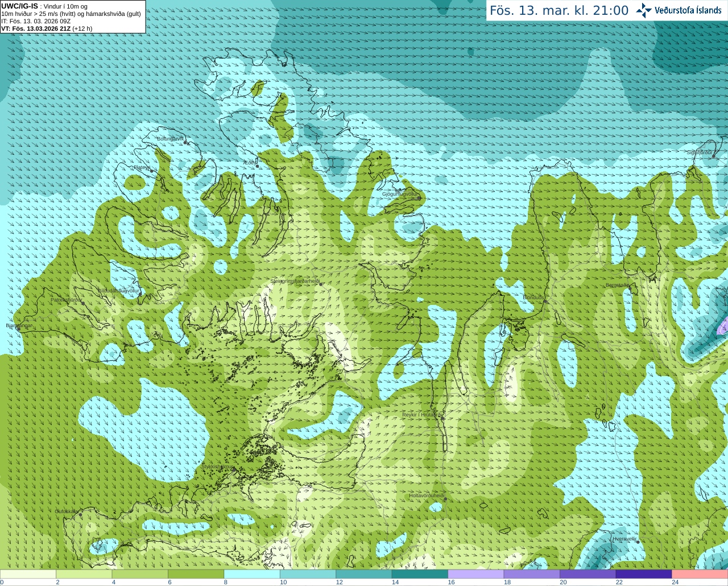The image size is (728, 586).
Task: Pick the 8–10 m/s light cyan legend swatch
Action: pos(252,574)
